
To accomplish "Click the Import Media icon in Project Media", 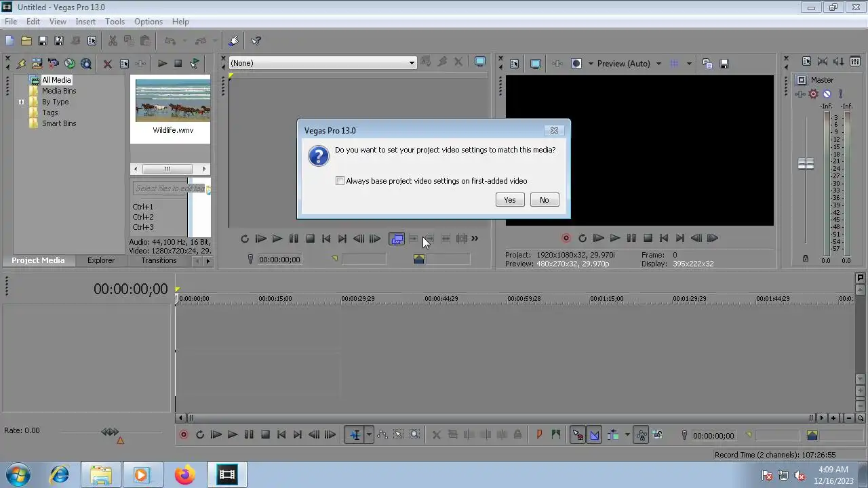I will pyautogui.click(x=21, y=64).
